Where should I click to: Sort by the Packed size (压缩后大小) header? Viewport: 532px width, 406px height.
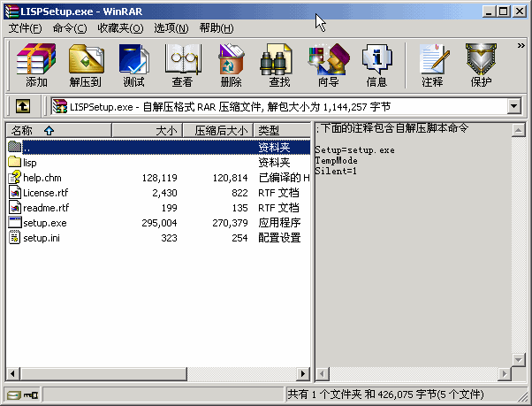(x=218, y=130)
